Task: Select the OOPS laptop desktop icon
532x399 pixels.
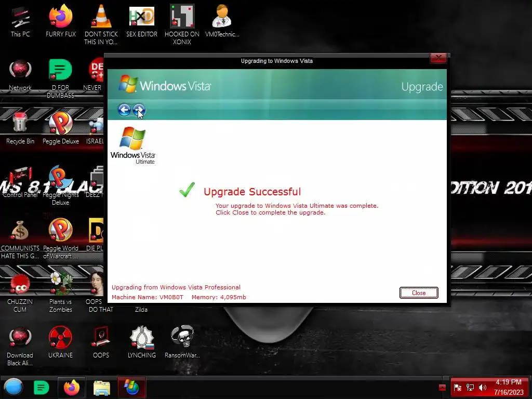Action: tap(101, 343)
